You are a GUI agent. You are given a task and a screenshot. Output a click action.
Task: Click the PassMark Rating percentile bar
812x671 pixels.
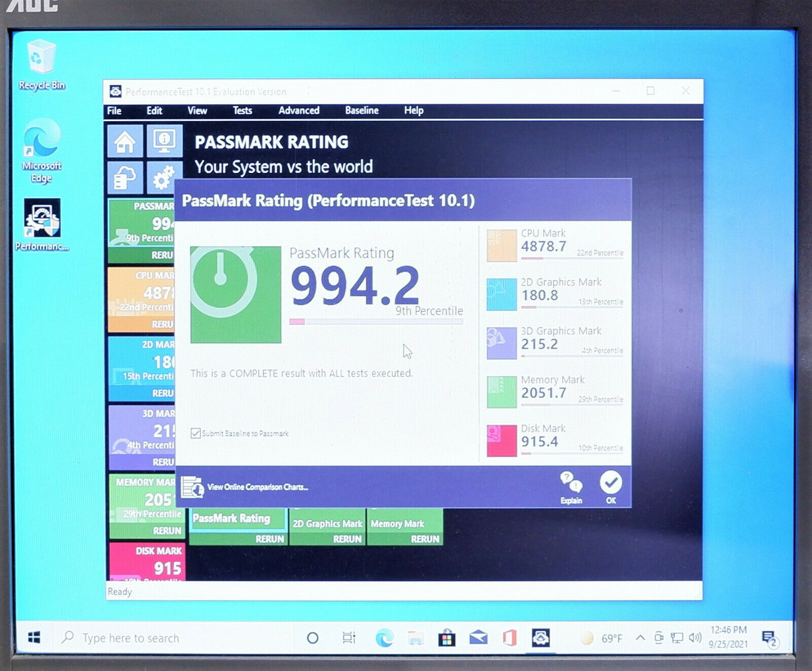point(376,322)
